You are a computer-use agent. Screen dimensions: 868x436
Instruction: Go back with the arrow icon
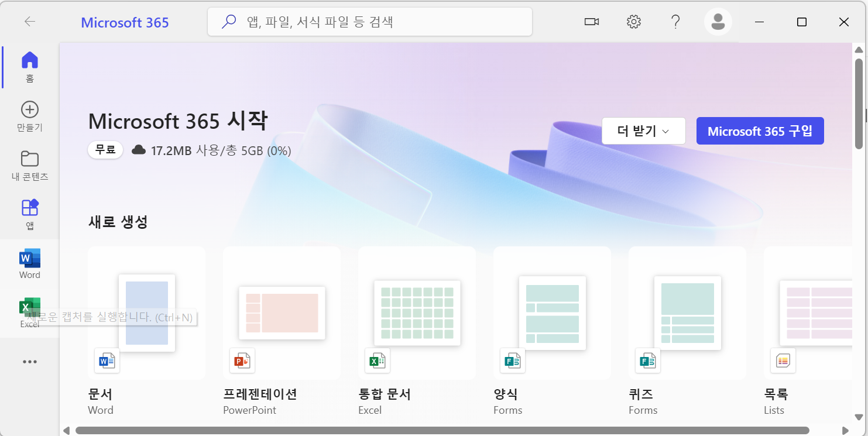point(29,22)
